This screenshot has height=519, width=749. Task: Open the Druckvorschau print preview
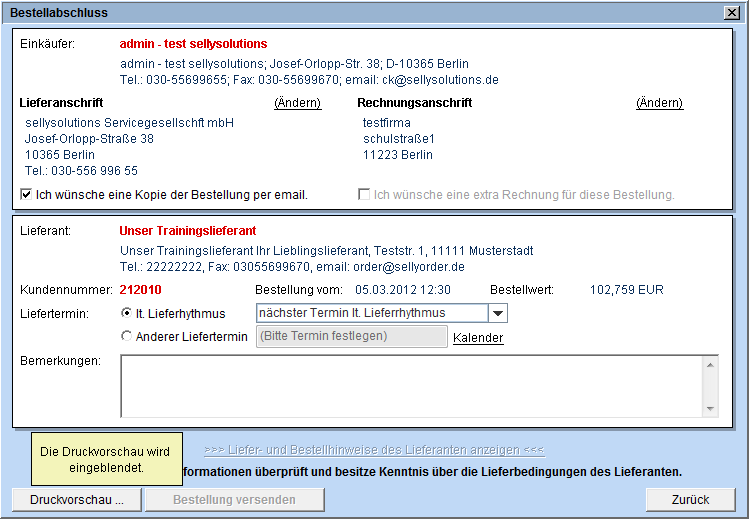click(x=77, y=500)
